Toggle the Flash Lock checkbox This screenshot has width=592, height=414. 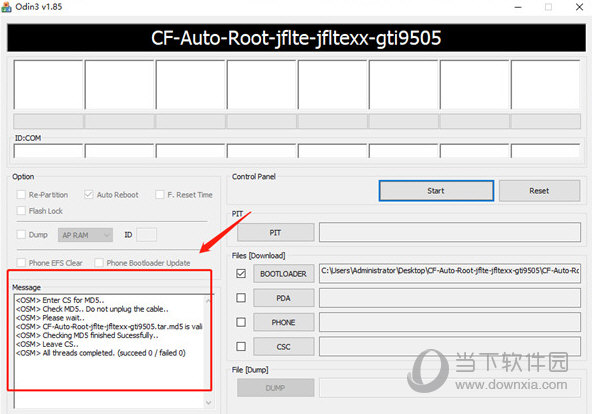coord(21,211)
